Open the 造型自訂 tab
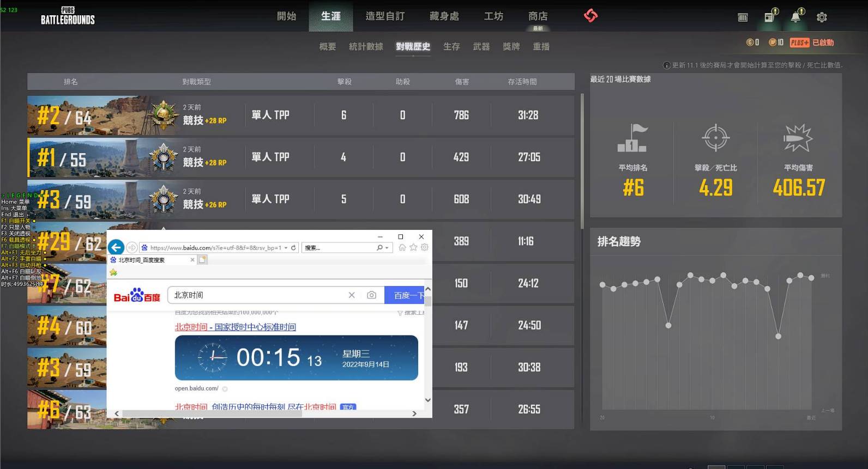This screenshot has height=469, width=868. 385,16
